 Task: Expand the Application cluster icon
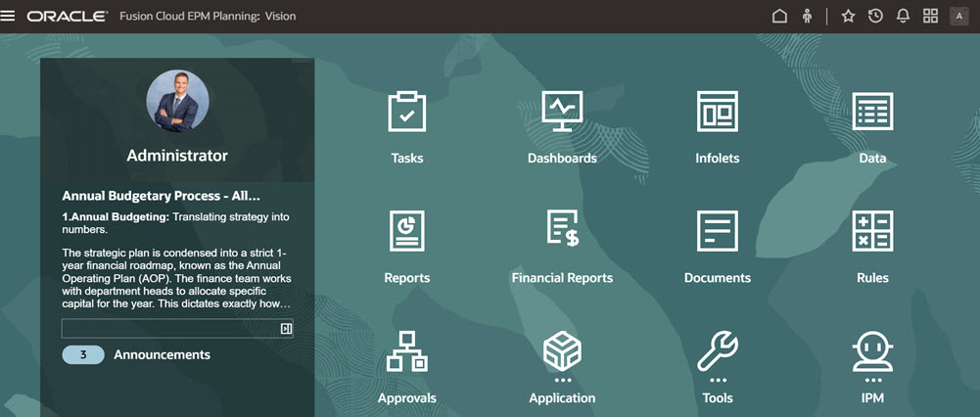tap(562, 351)
